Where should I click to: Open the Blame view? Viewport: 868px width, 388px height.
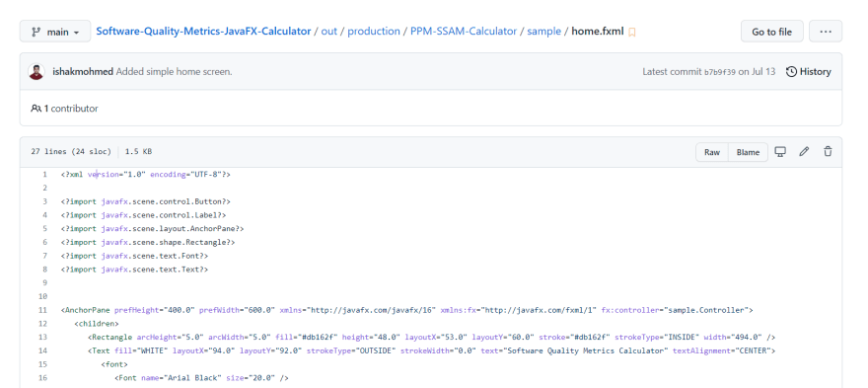[x=748, y=152]
